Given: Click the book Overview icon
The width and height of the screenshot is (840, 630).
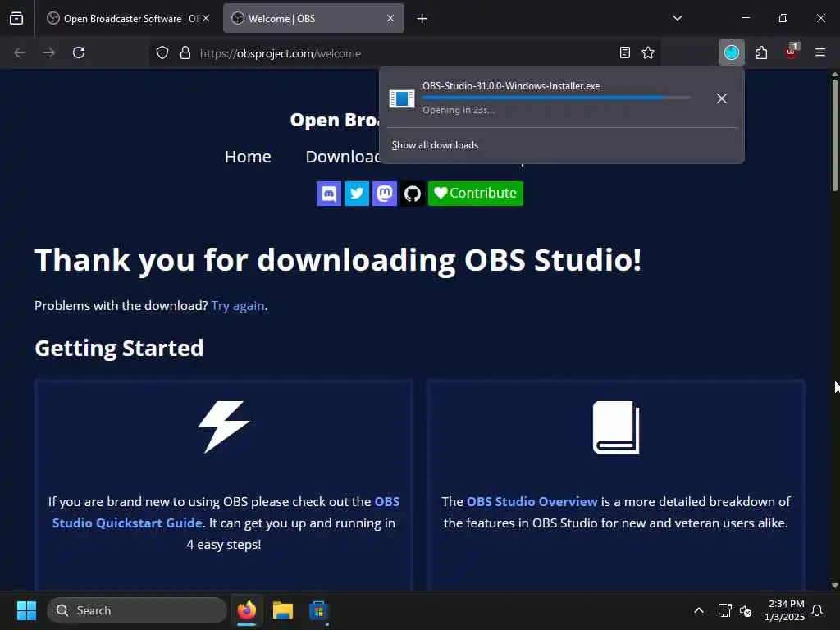Looking at the screenshot, I should [616, 427].
